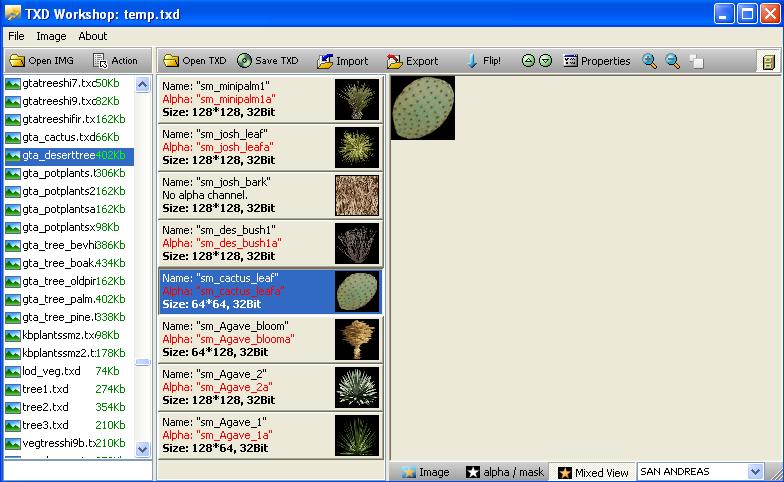This screenshot has height=482, width=784.
Task: Select gta_tree_pine file entry
Action: point(69,317)
